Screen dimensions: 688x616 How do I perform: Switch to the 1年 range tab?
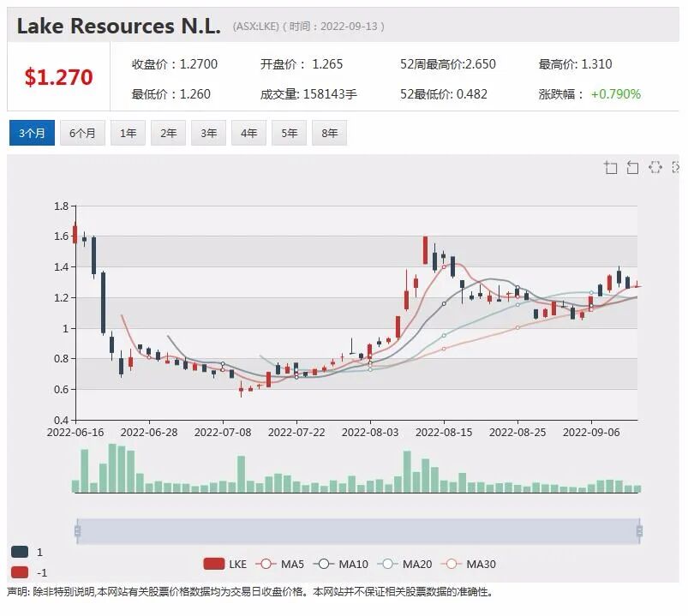[129, 133]
